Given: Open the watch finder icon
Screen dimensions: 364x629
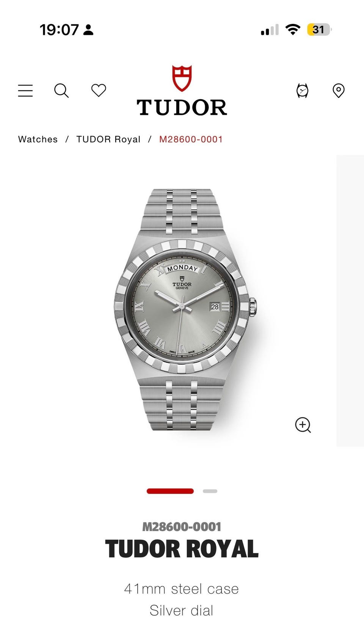Looking at the screenshot, I should (302, 91).
